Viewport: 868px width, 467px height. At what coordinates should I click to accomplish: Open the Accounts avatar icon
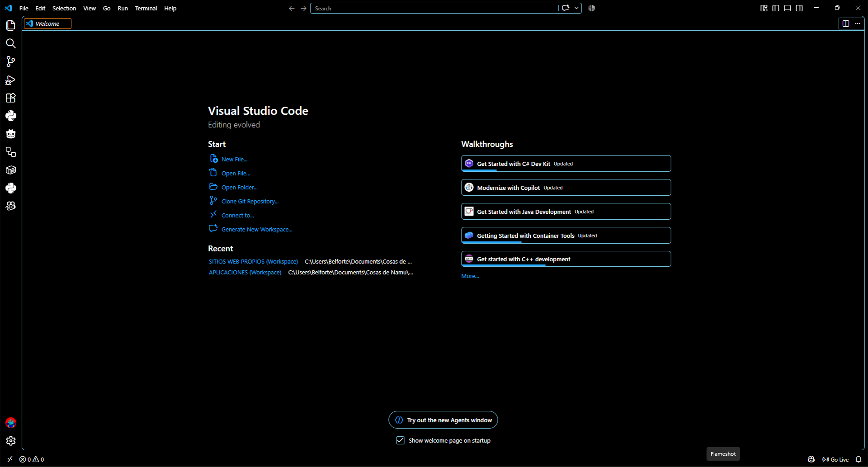(11, 423)
